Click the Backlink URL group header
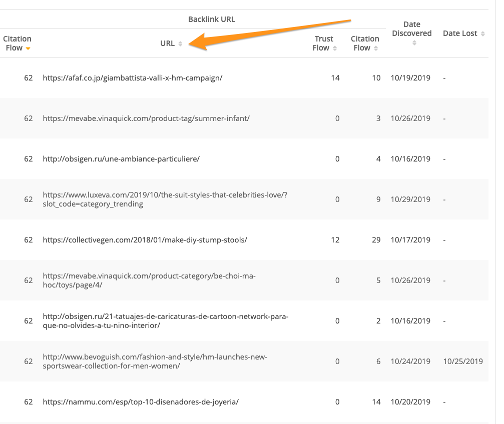The image size is (504, 424). (x=211, y=19)
